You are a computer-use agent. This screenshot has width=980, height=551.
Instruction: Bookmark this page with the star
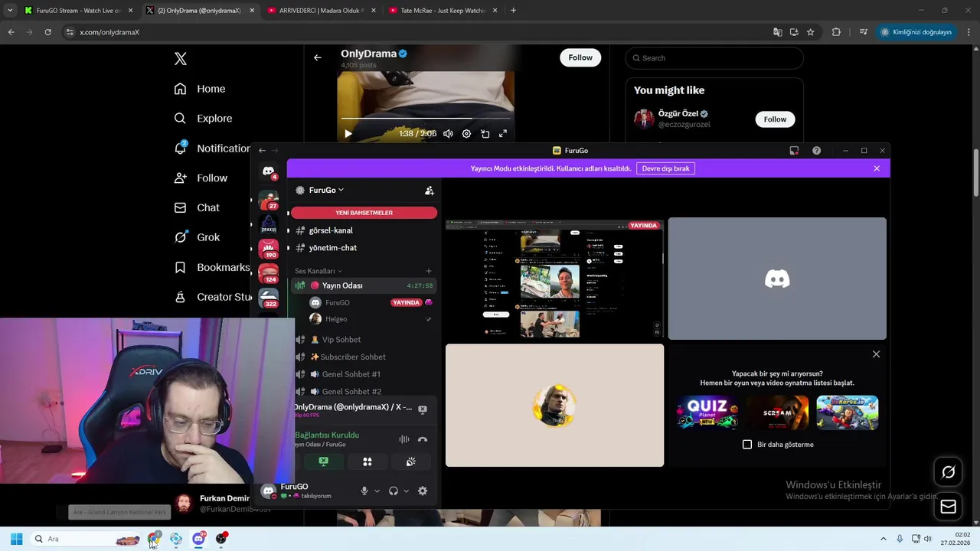[810, 32]
